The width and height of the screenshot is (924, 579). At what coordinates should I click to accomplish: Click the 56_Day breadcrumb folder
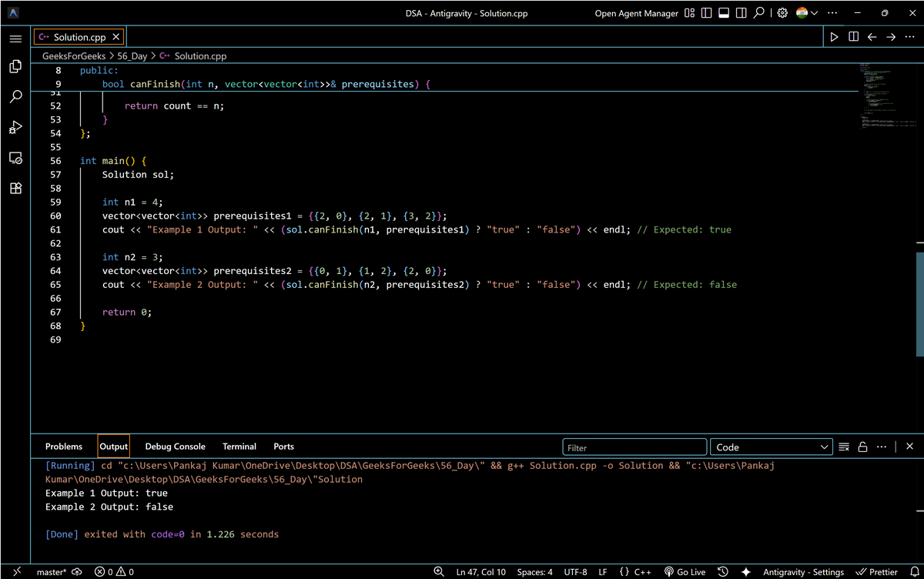[x=132, y=56]
